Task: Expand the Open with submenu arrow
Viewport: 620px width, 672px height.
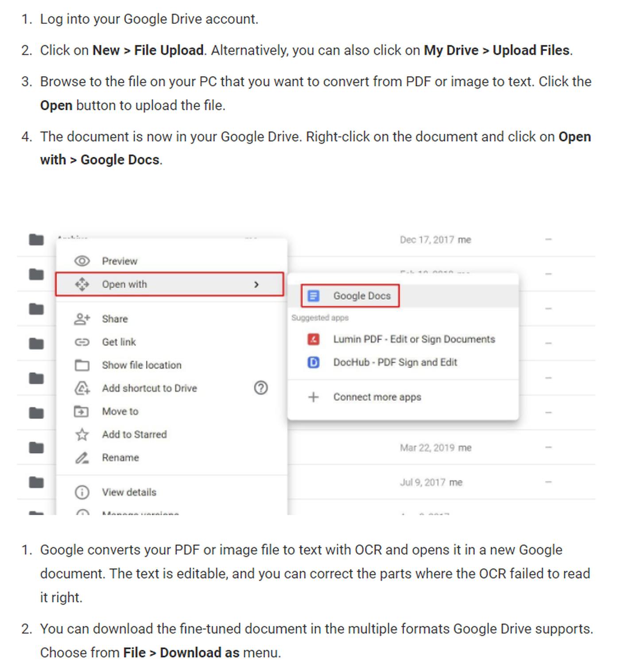Action: click(x=256, y=284)
